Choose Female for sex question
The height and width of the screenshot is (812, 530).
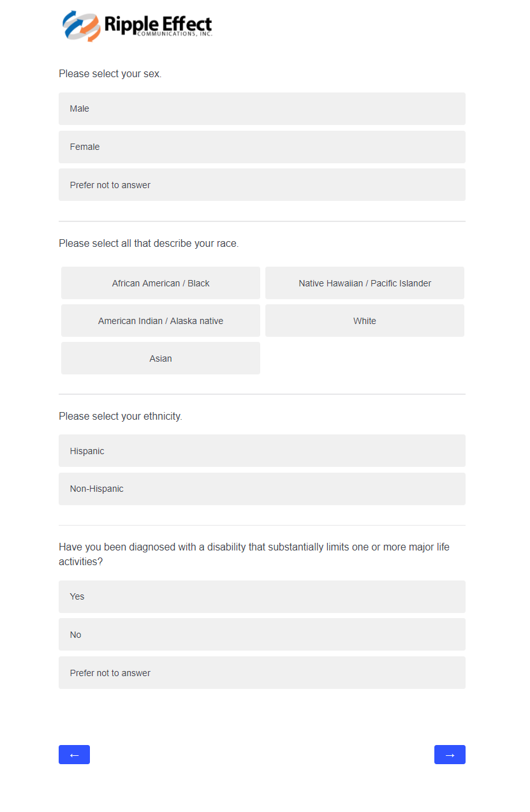click(x=261, y=147)
